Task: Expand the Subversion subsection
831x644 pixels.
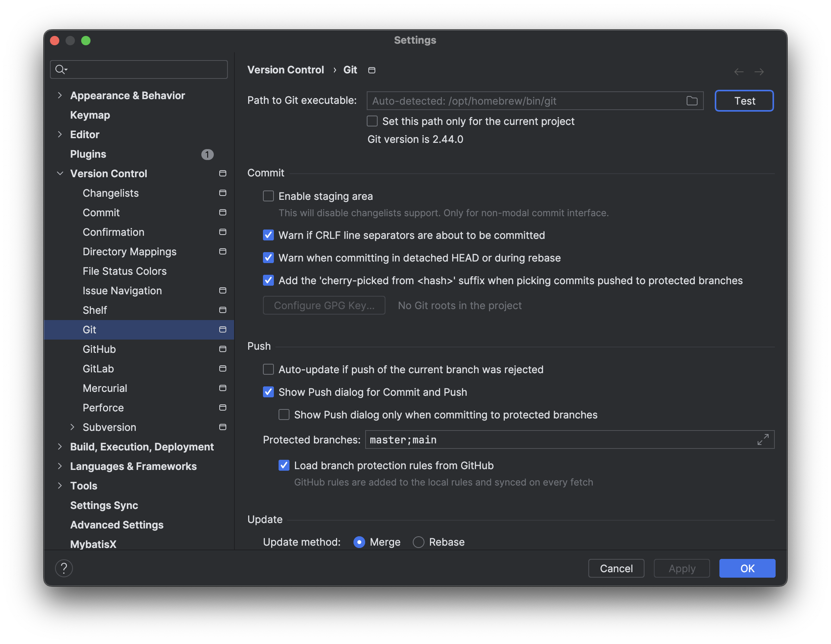Action: click(x=72, y=427)
